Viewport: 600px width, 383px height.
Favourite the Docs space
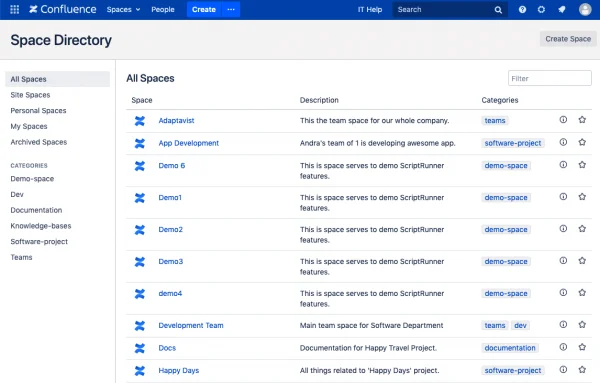coord(582,347)
